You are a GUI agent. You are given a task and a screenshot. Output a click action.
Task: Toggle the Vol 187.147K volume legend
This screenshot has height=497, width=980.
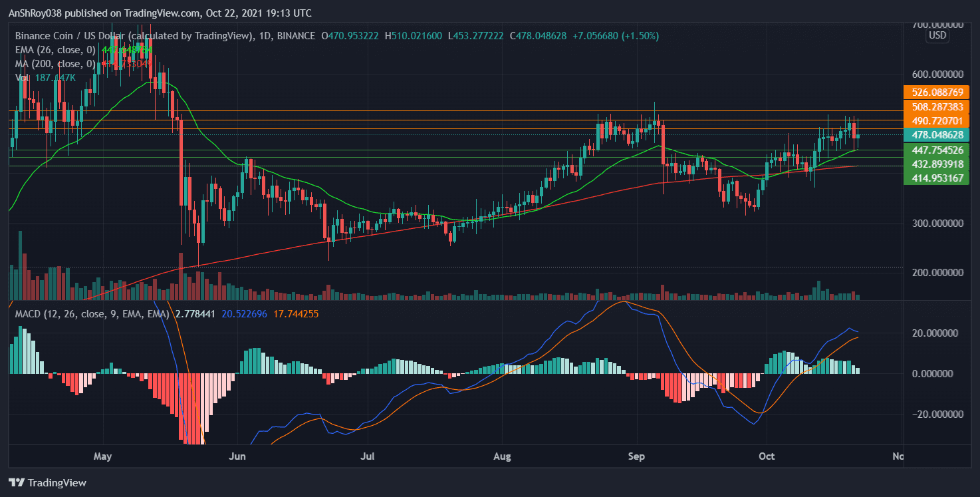click(23, 77)
